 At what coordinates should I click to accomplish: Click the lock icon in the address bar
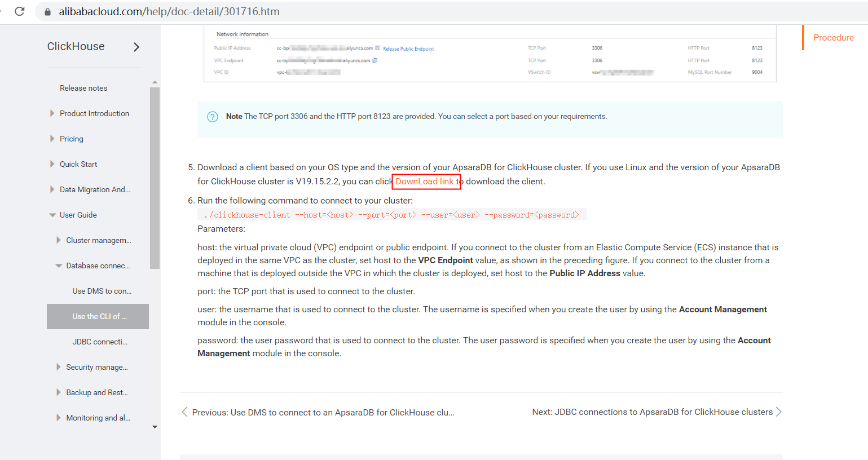point(47,12)
